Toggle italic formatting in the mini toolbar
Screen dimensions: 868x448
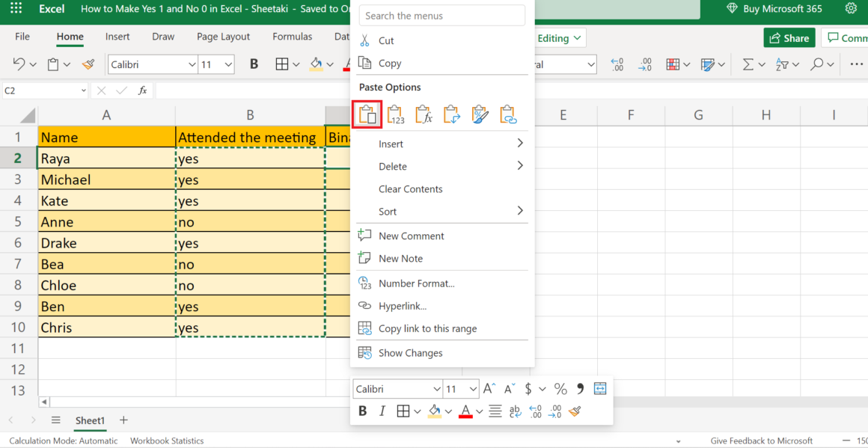[382, 411]
